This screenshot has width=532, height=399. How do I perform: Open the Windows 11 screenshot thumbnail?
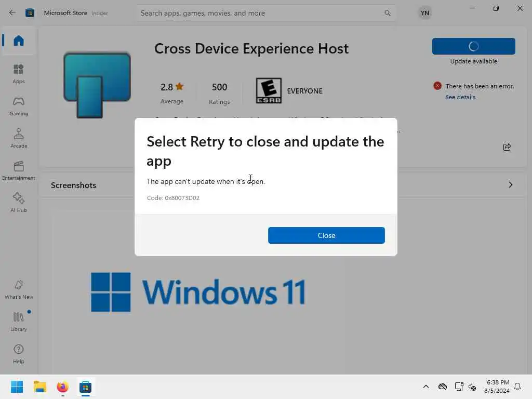pos(198,292)
